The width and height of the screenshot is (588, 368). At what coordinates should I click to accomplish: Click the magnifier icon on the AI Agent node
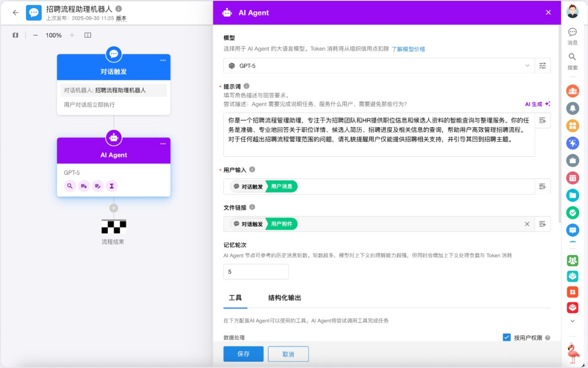pyautogui.click(x=70, y=186)
